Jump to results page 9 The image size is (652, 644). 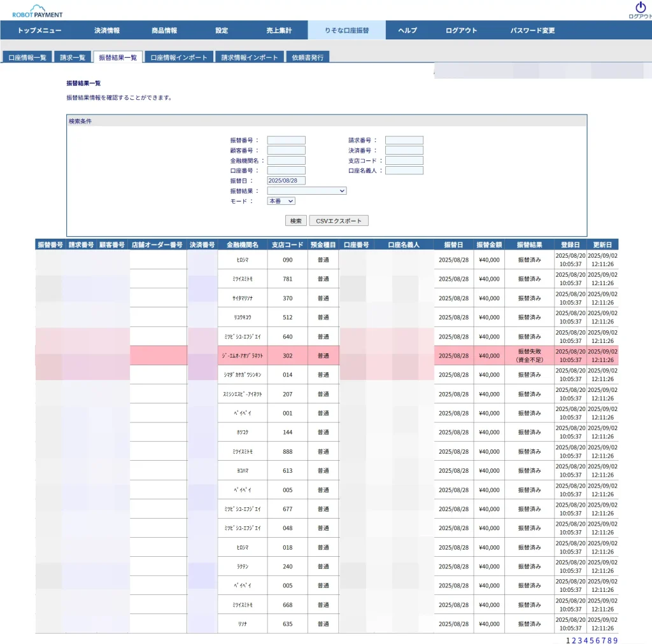click(x=615, y=640)
